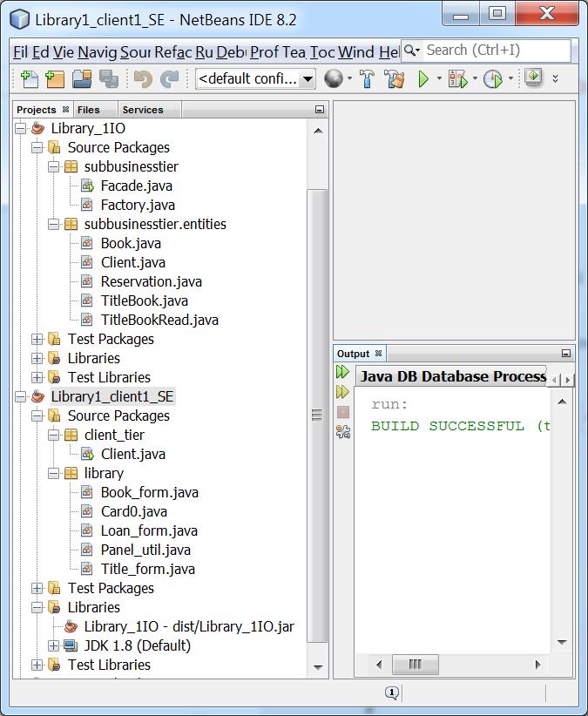Collapse the Library1_client1_SE project node

tap(21, 397)
